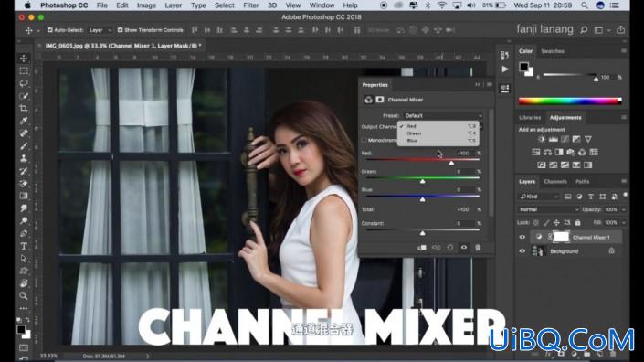The width and height of the screenshot is (644, 362).
Task: Toggle adjustment visibility in Properties panel
Action: pyautogui.click(x=464, y=248)
